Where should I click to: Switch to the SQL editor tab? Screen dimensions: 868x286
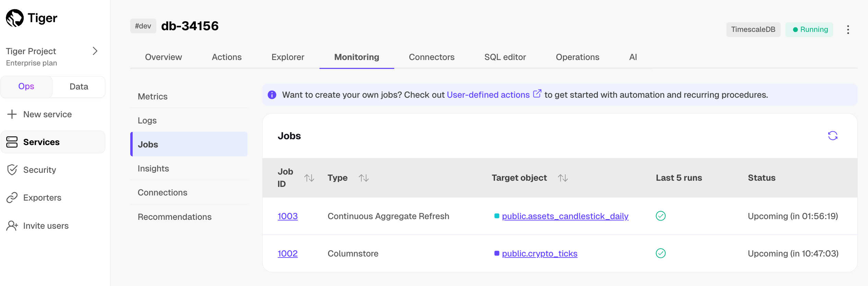coord(505,57)
